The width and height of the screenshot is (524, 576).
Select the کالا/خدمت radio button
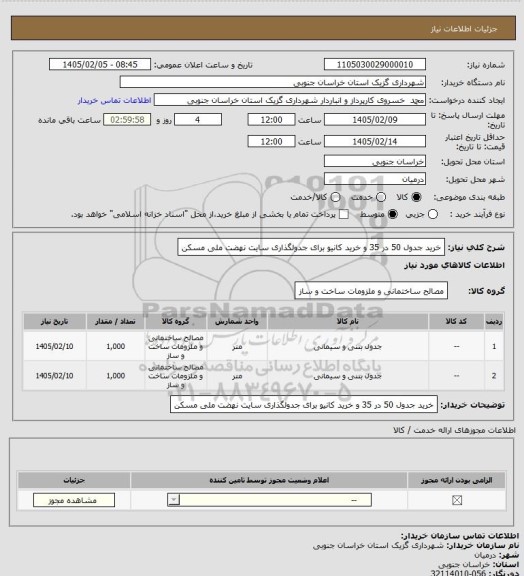tap(335, 197)
